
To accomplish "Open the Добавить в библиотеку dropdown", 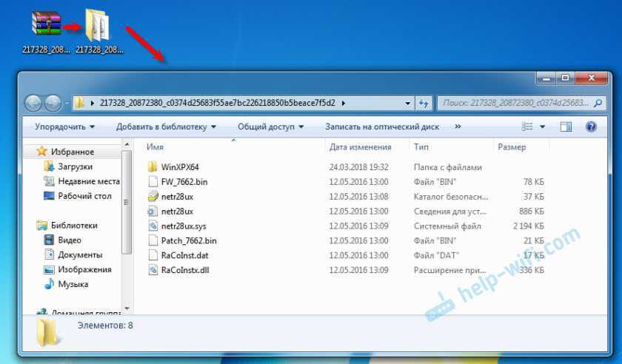I will coord(166,127).
